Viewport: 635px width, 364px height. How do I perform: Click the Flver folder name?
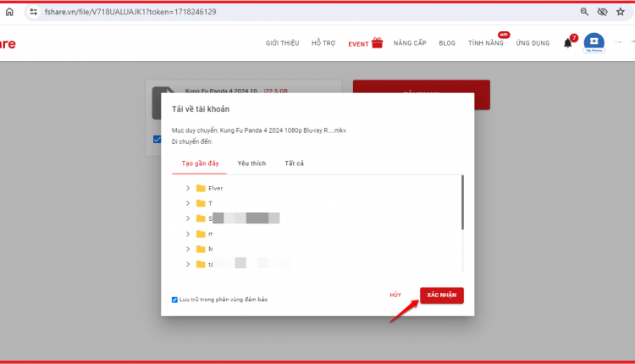click(215, 188)
